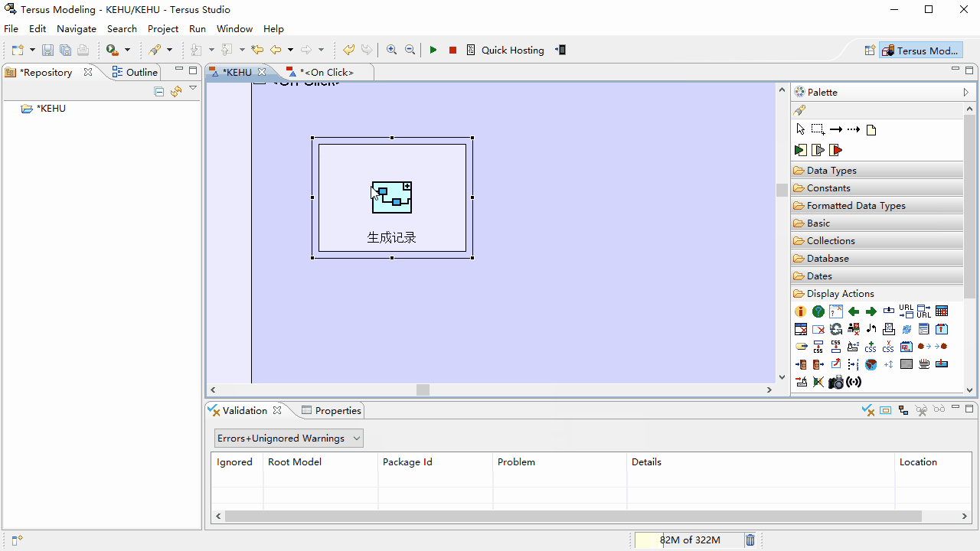Close the KEHU editor tab
Image resolution: width=980 pixels, height=551 pixels.
261,72
